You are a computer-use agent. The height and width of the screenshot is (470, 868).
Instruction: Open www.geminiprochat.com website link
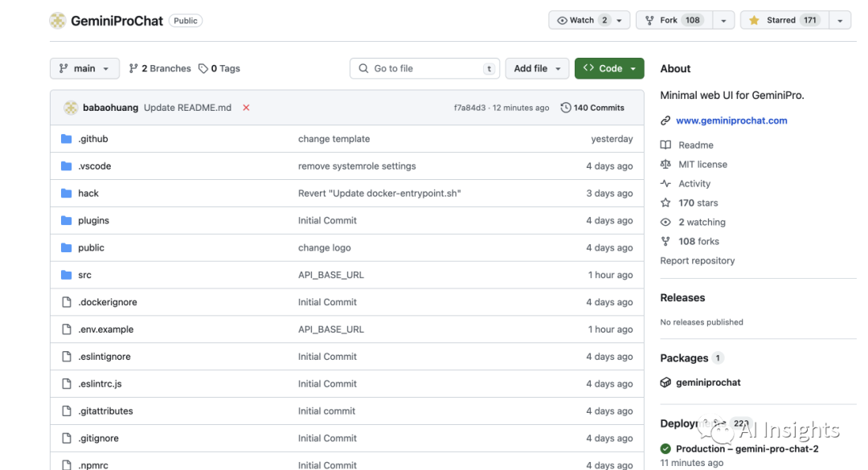pos(731,121)
